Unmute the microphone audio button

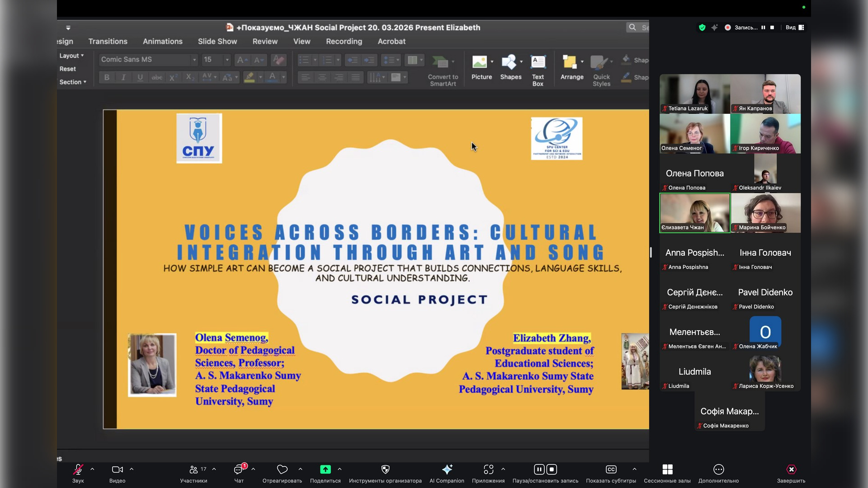78,470
